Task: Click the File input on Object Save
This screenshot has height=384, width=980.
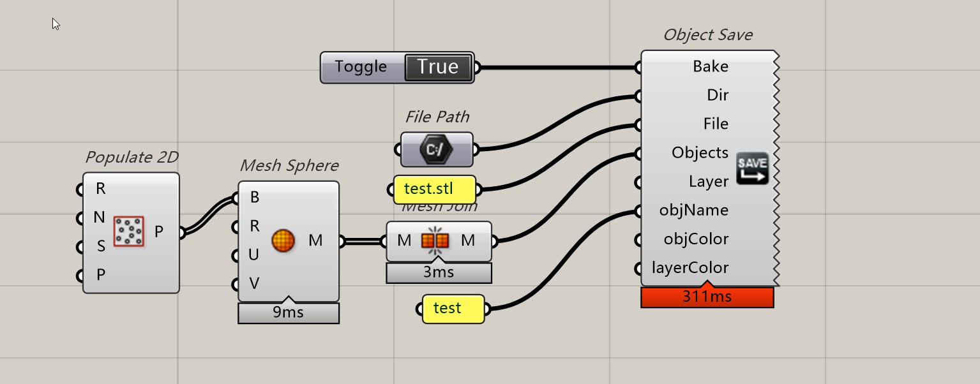Action: pyautogui.click(x=716, y=124)
